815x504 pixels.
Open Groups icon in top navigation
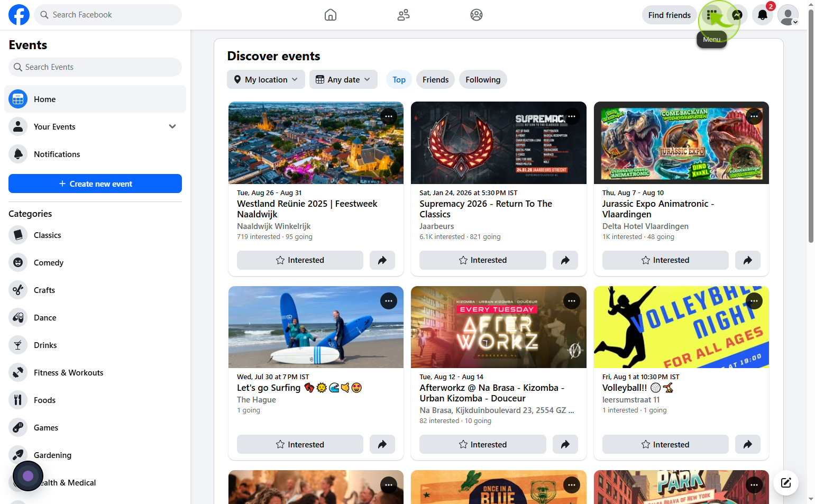click(x=477, y=15)
